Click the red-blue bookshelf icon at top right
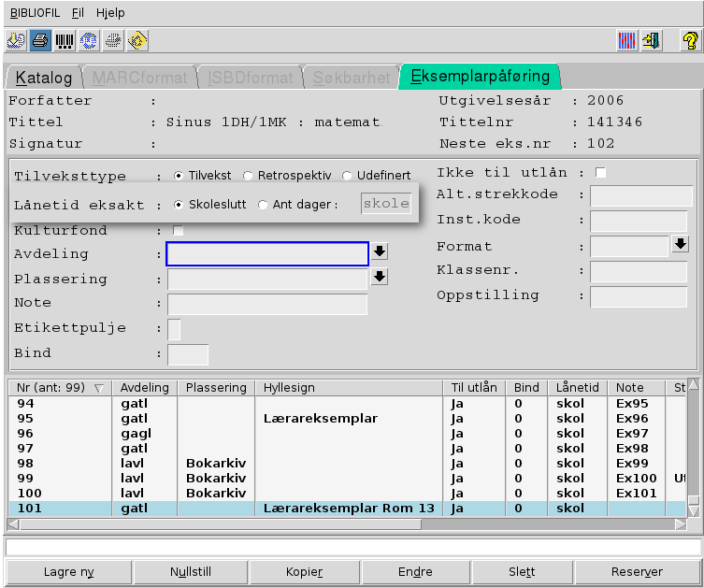Viewport: 704px width, 588px height. coord(627,40)
